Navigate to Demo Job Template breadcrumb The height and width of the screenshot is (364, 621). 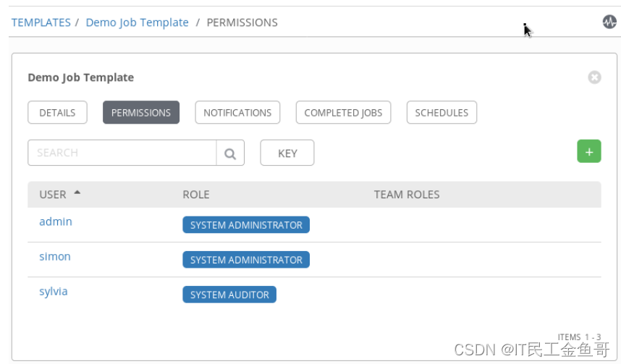pos(137,22)
